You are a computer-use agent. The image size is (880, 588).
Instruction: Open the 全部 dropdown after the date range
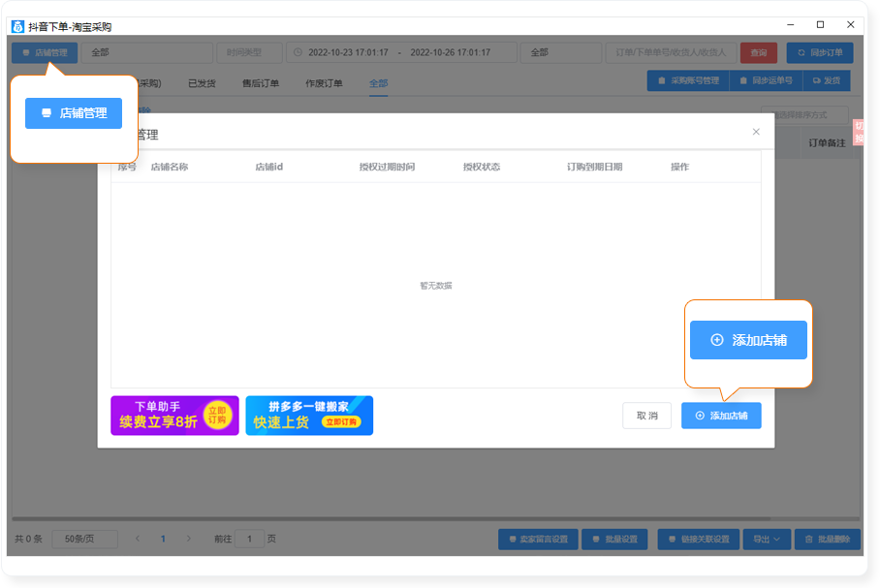point(561,52)
